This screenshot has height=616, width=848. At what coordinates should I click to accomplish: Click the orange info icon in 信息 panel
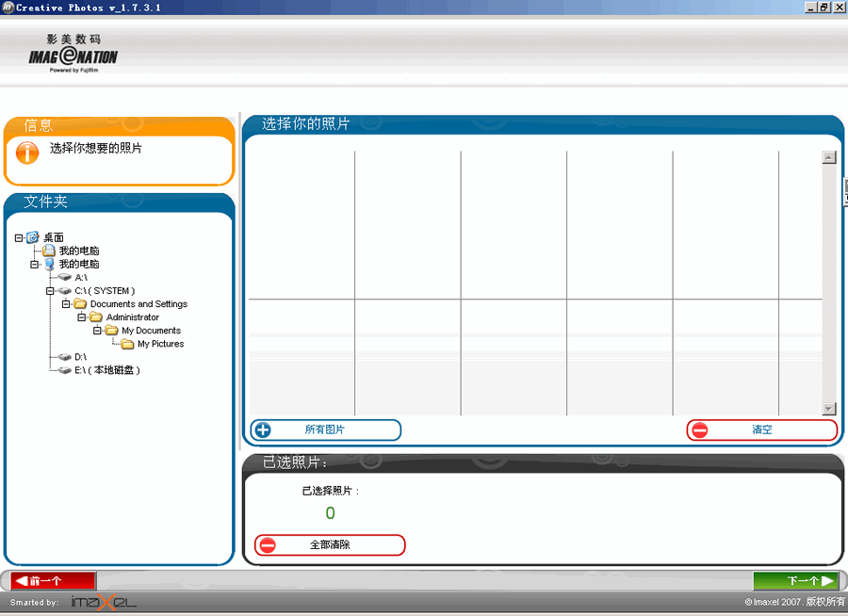[x=25, y=152]
